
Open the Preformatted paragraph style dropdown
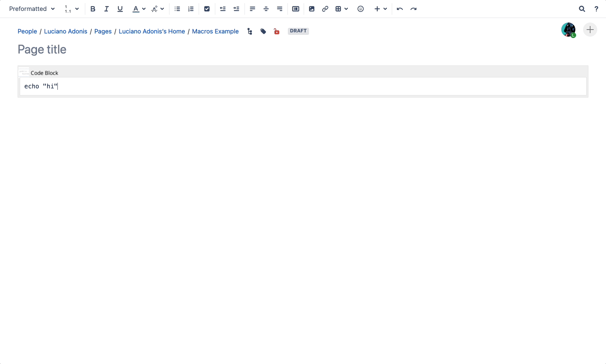32,9
